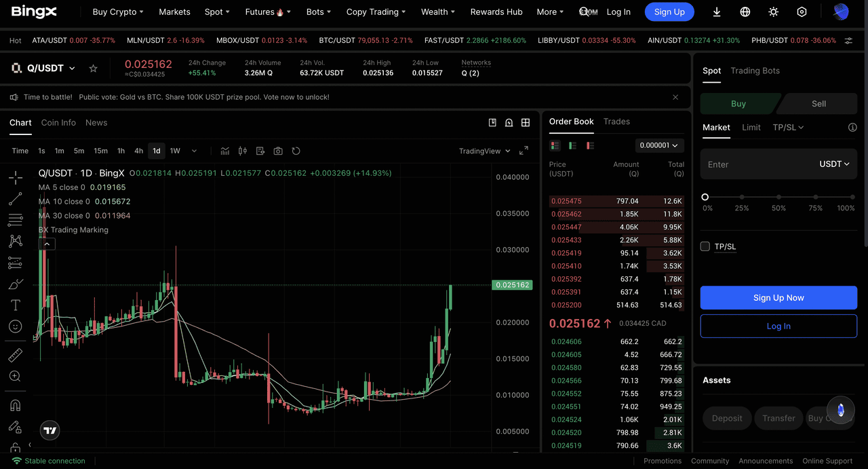Open the Online Support link
This screenshot has height=469, width=868.
(x=827, y=461)
